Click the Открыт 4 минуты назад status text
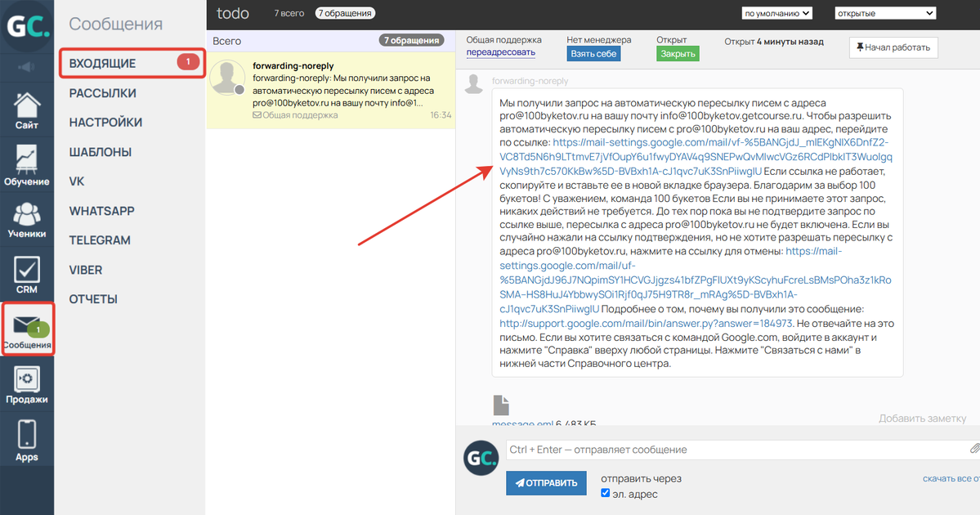Screen dimensions: 980x515 tap(774, 42)
